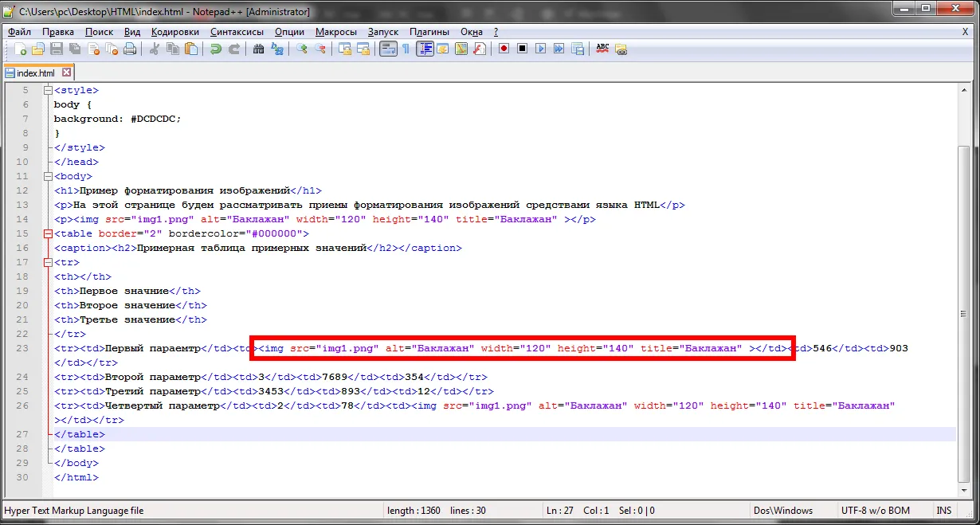Zoom out using the magnifier minus icon

(320, 49)
